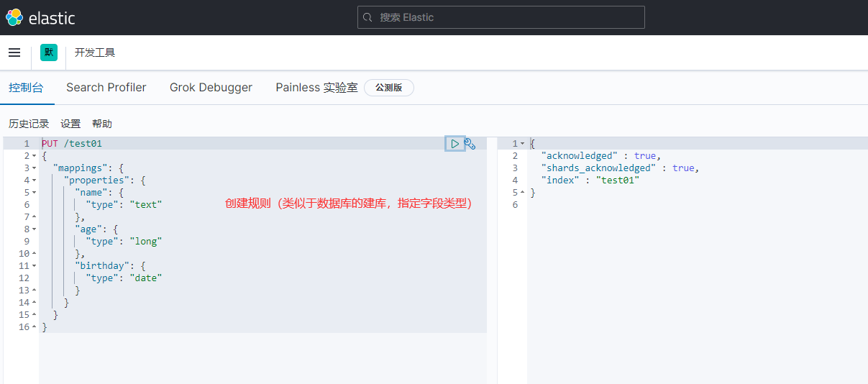Click the green default space avatar

(x=49, y=52)
